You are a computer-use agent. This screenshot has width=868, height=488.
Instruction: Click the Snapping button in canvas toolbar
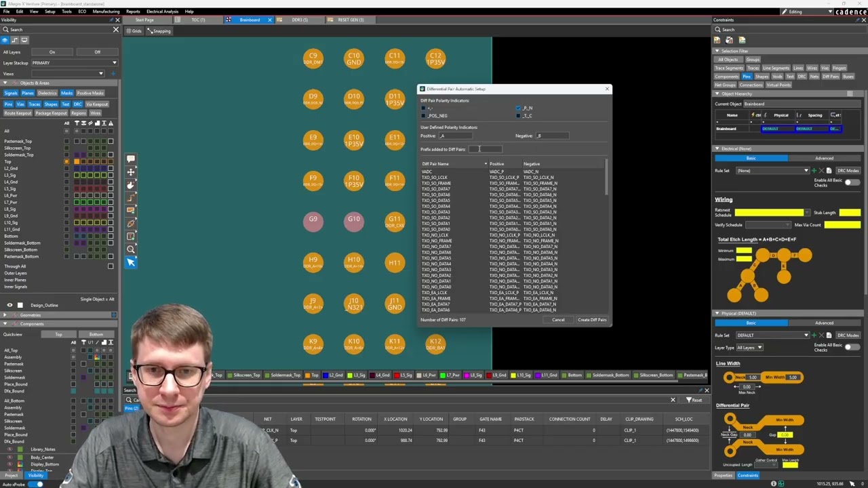pos(159,30)
